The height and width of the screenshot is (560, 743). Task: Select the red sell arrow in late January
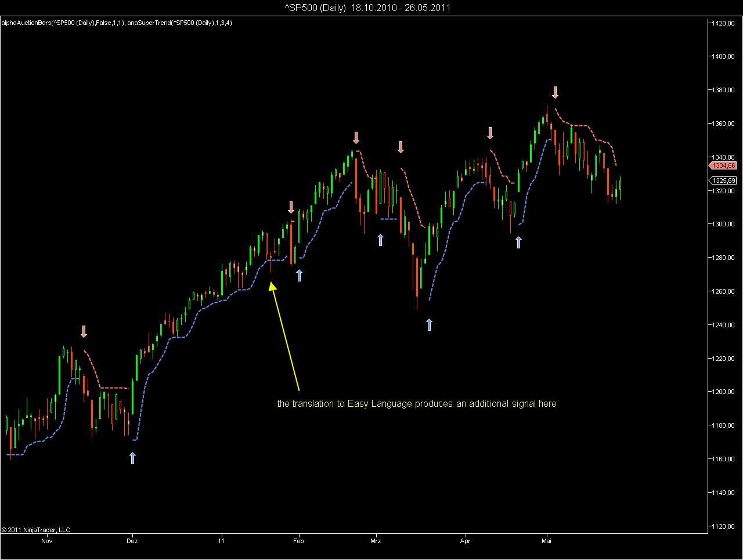tap(291, 208)
